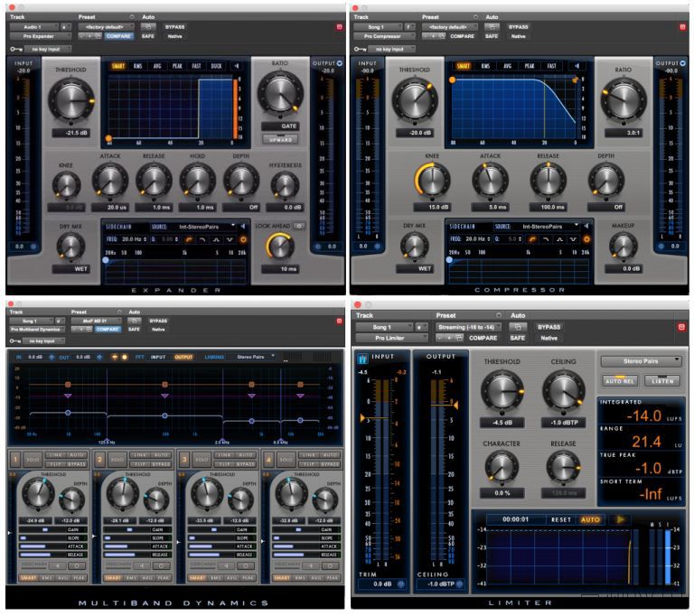Click the 125.0 Hz crossover marker in Multiband

tap(107, 441)
